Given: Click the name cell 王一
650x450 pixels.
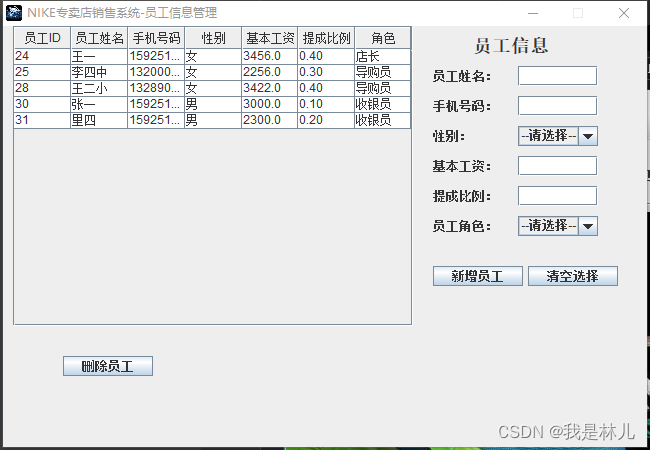Looking at the screenshot, I should pos(99,56).
